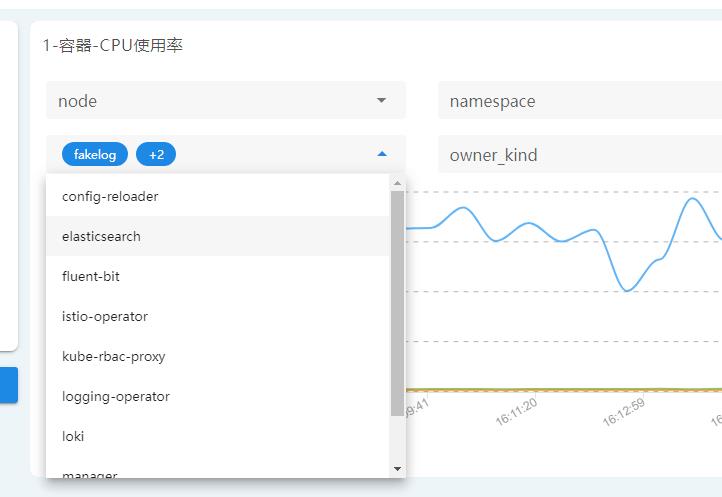This screenshot has width=722, height=497.
Task: Choose fluent-bit from the dropdown list
Action: tap(91, 277)
